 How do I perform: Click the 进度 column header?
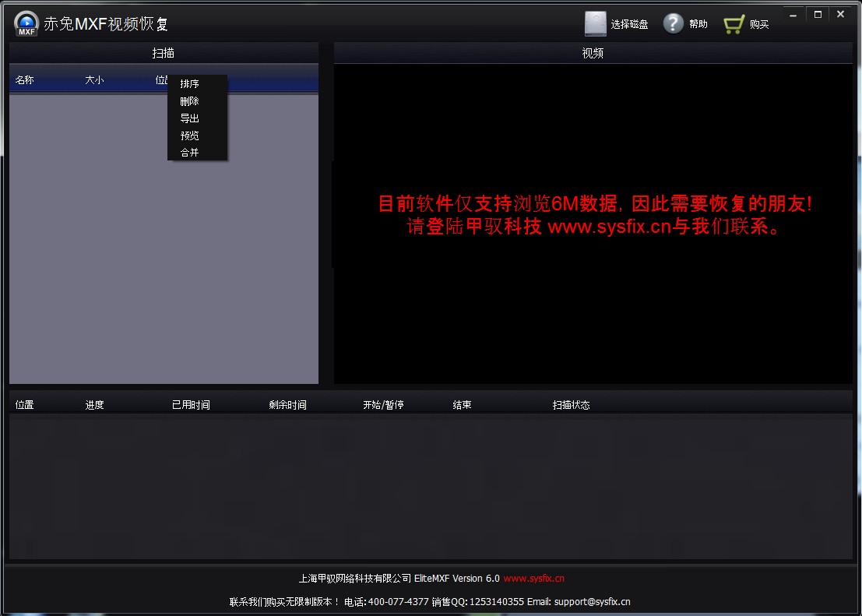point(94,405)
